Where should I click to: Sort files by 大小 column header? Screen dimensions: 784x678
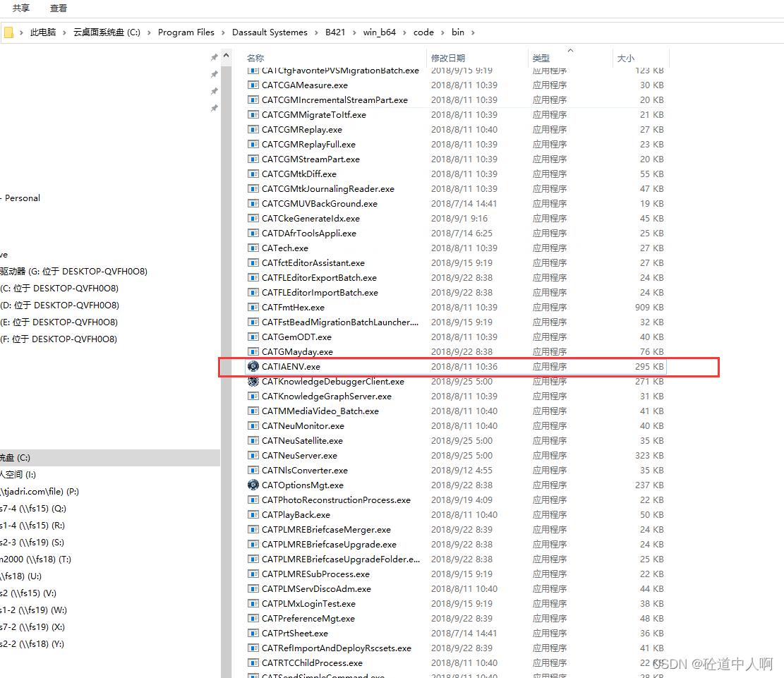625,58
